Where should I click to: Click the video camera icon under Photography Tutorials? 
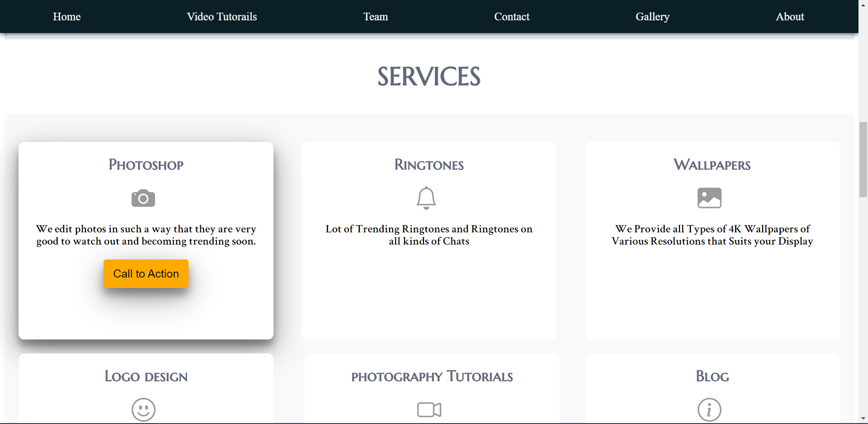click(429, 410)
